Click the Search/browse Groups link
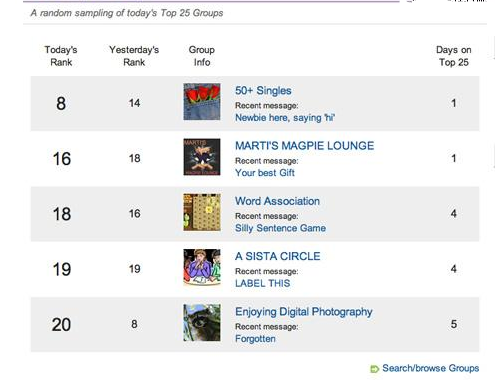 pyautogui.click(x=430, y=368)
